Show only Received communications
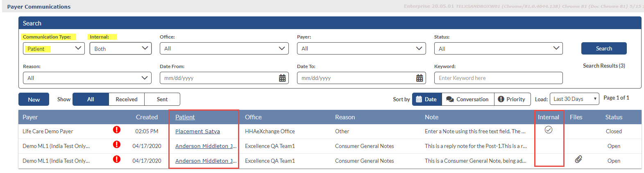Image resolution: width=644 pixels, height=173 pixels. point(127,99)
